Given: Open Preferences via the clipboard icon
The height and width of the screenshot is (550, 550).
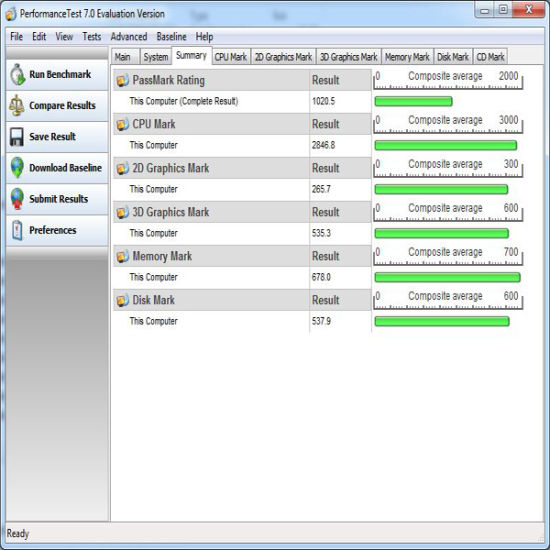Looking at the screenshot, I should click(17, 230).
